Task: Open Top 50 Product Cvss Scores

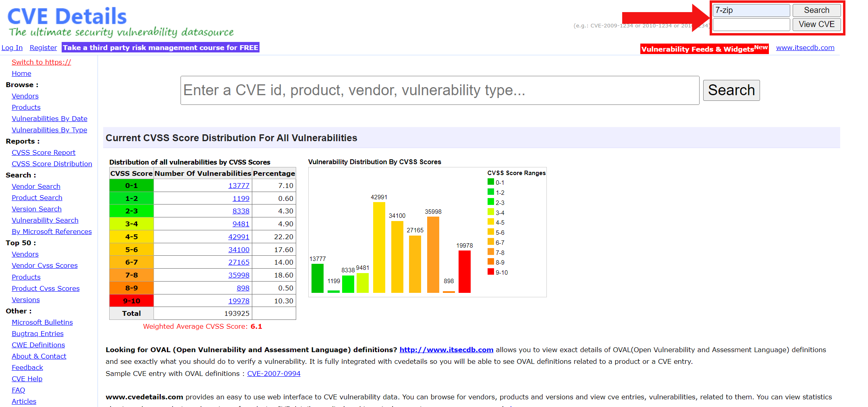Action: [x=46, y=288]
